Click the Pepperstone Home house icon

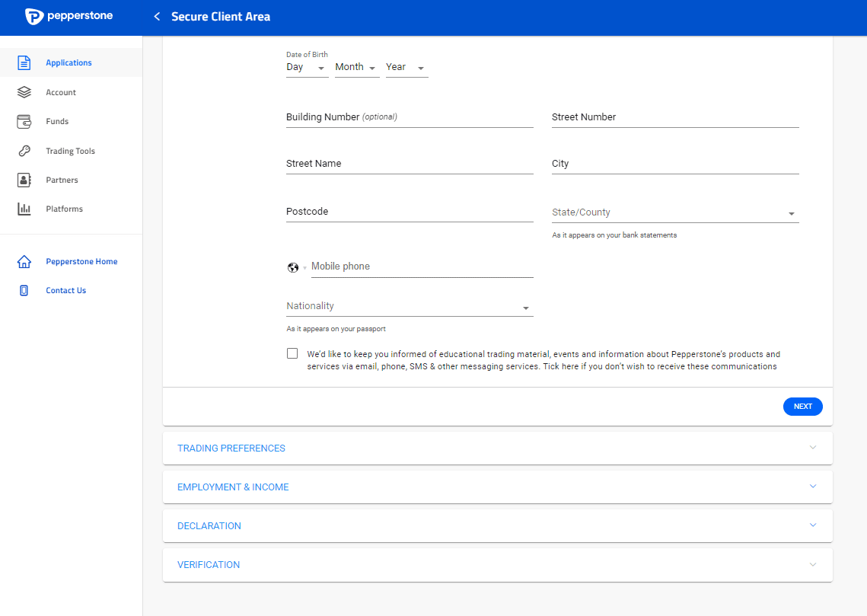(24, 261)
